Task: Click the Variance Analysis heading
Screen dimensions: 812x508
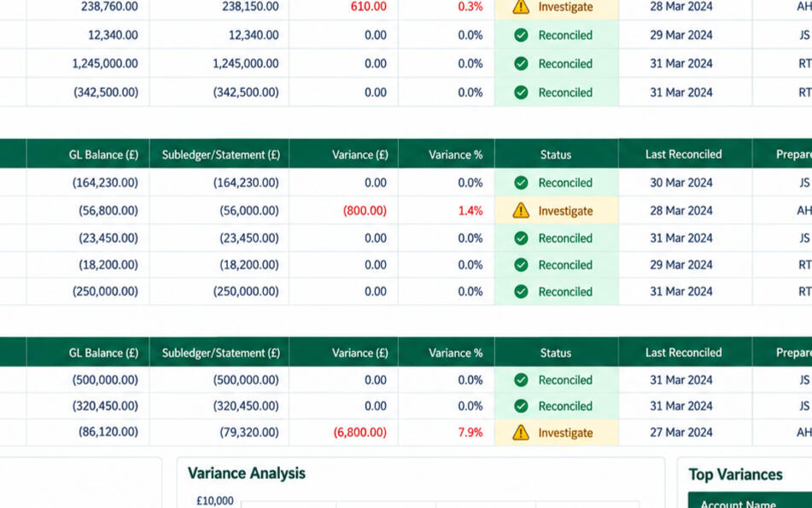Action: pyautogui.click(x=247, y=473)
